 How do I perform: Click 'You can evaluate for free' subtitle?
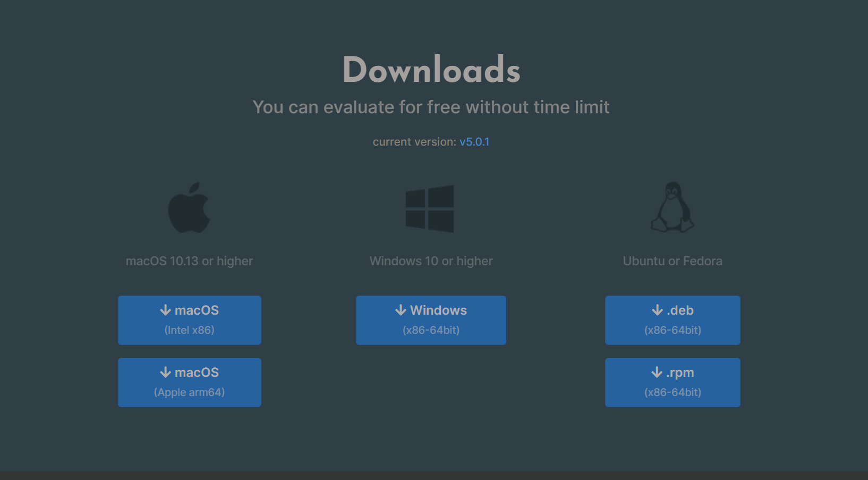click(x=431, y=107)
